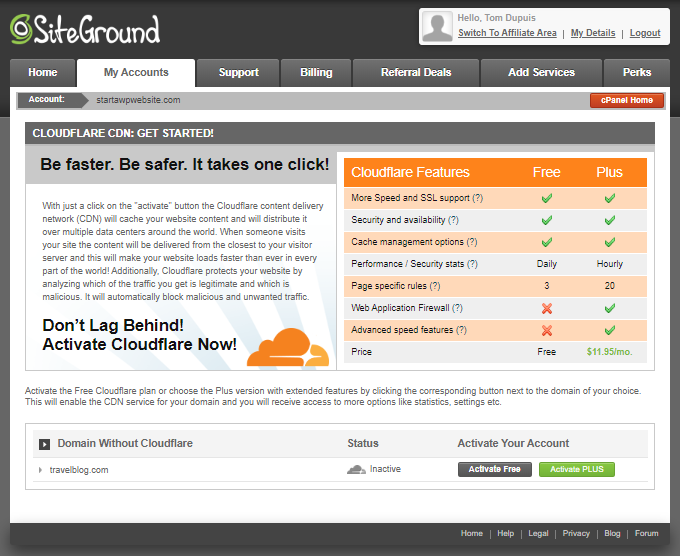Image resolution: width=680 pixels, height=556 pixels.
Task: Click the Plus column header
Action: click(x=609, y=172)
